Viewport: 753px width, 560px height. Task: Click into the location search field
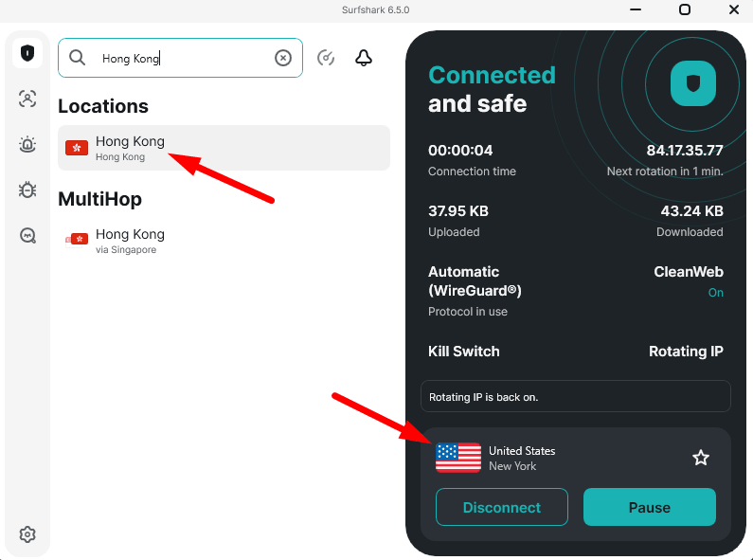click(x=180, y=58)
